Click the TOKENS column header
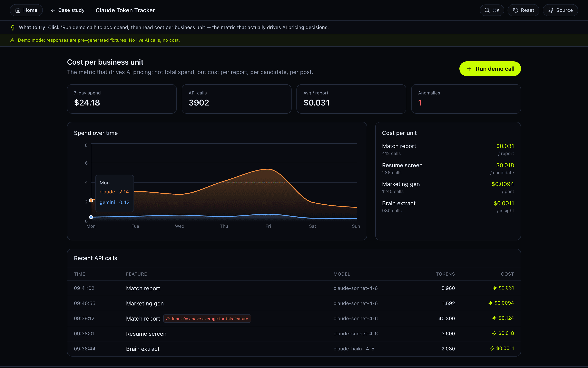This screenshot has height=368, width=588. (445, 274)
